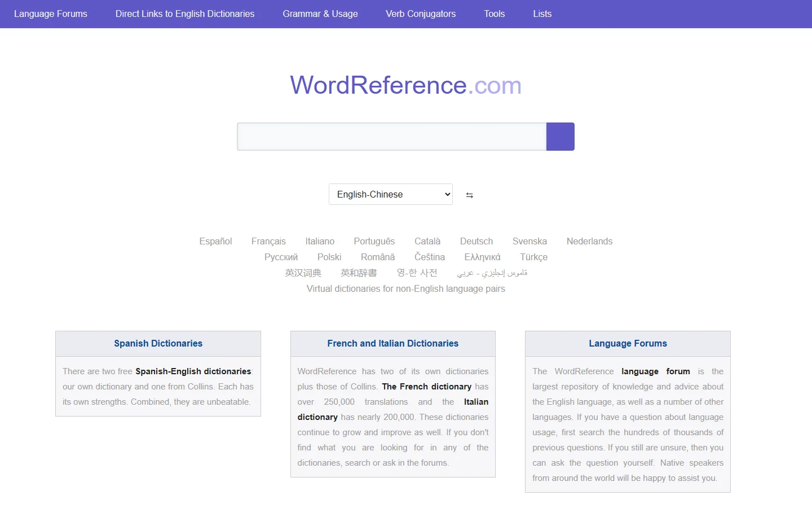812x508 pixels.
Task: Switch site language to Svenska
Action: tap(529, 241)
